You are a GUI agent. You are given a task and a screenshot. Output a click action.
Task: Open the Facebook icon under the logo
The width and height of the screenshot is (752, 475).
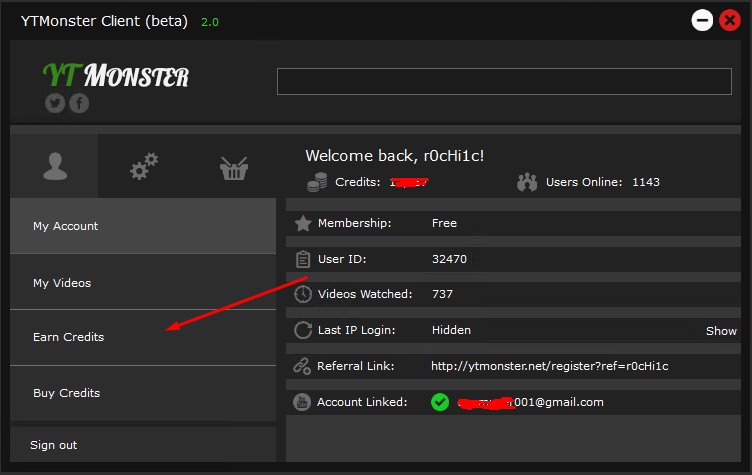79,103
